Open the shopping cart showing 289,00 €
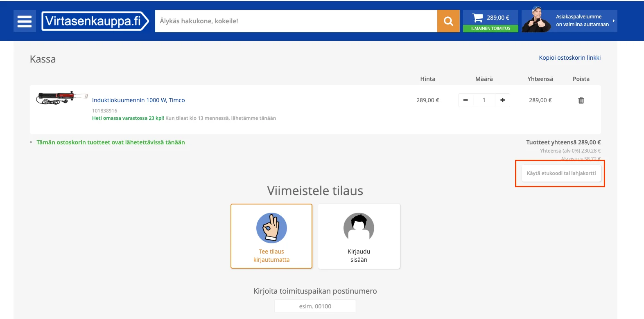Screen dimensions: 644x319 (490, 18)
